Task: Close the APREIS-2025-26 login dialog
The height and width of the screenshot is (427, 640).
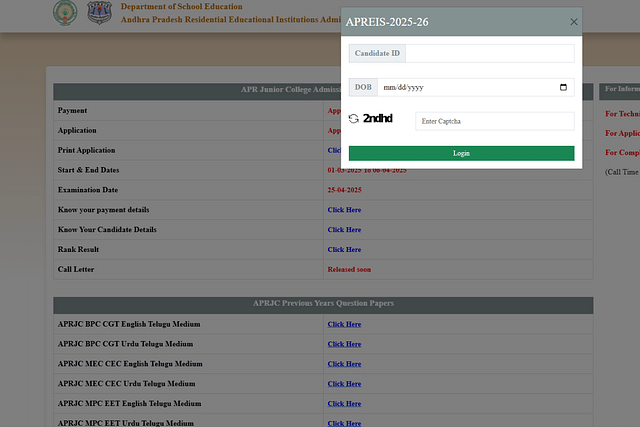Action: coord(573,22)
